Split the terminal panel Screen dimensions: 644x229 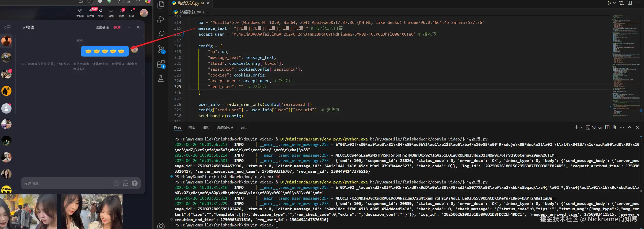(x=607, y=127)
